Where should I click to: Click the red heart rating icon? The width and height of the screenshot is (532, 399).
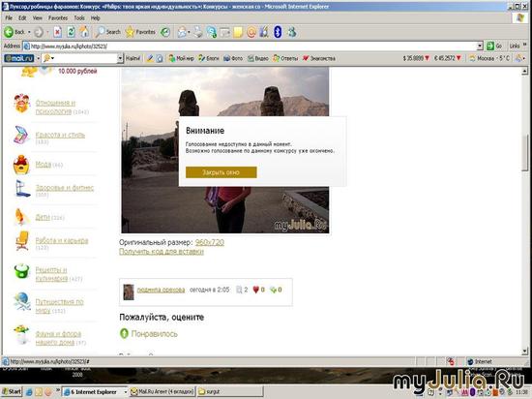[255, 290]
